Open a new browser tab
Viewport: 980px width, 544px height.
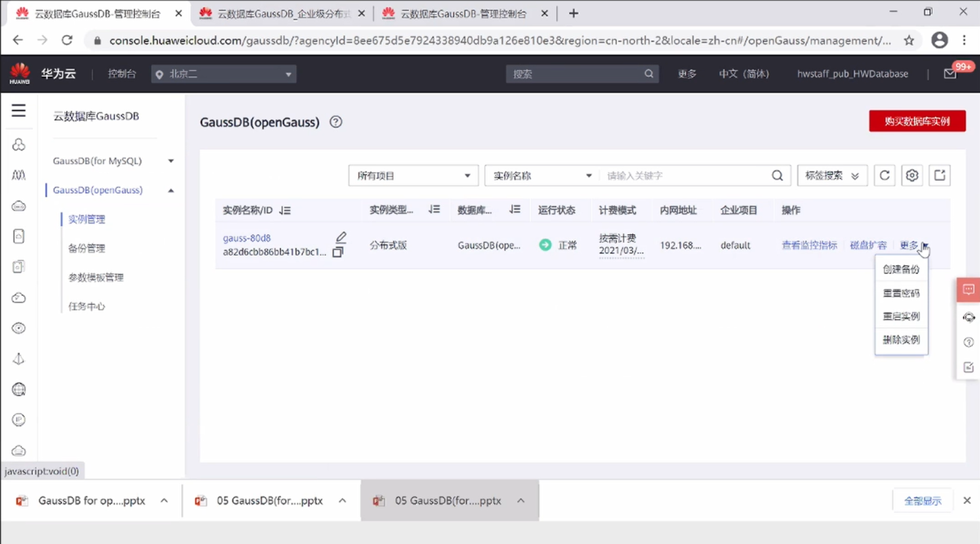click(x=573, y=13)
